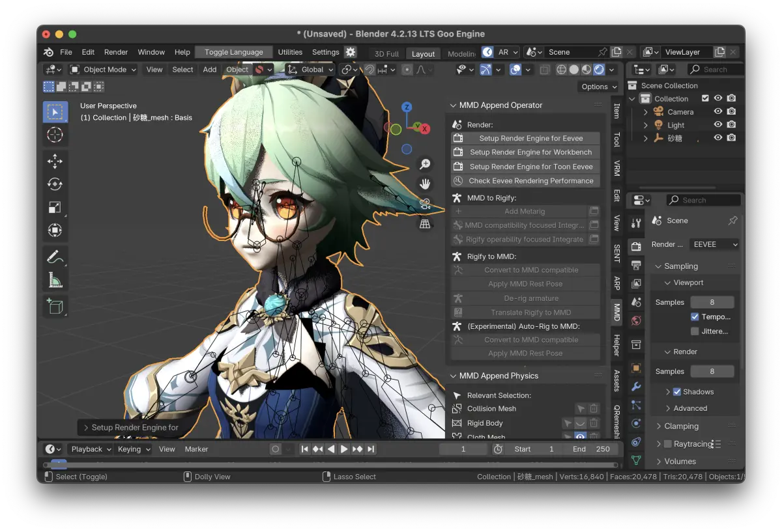Expand the Clamping panel
The image size is (782, 532).
click(682, 426)
